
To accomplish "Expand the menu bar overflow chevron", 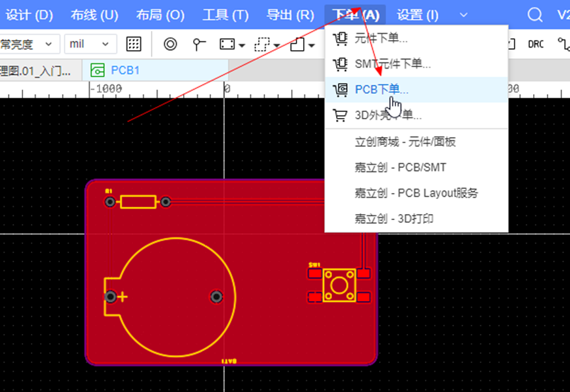I will [463, 15].
